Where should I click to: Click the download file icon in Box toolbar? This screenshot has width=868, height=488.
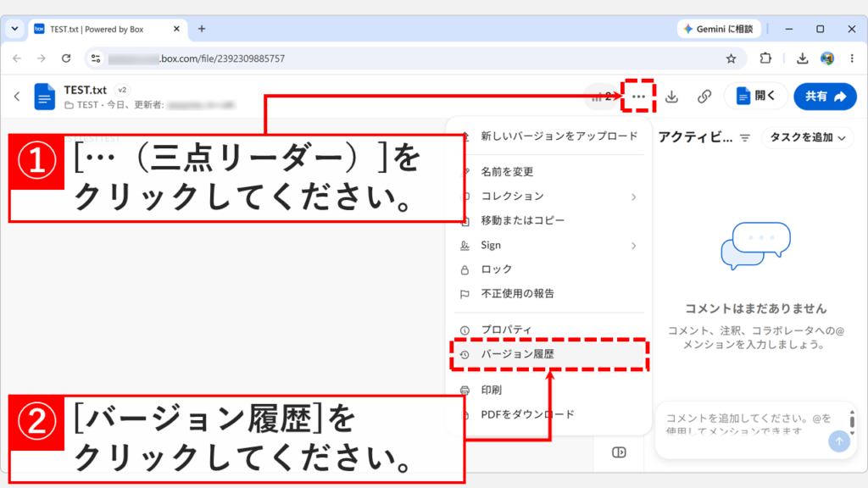(x=671, y=97)
